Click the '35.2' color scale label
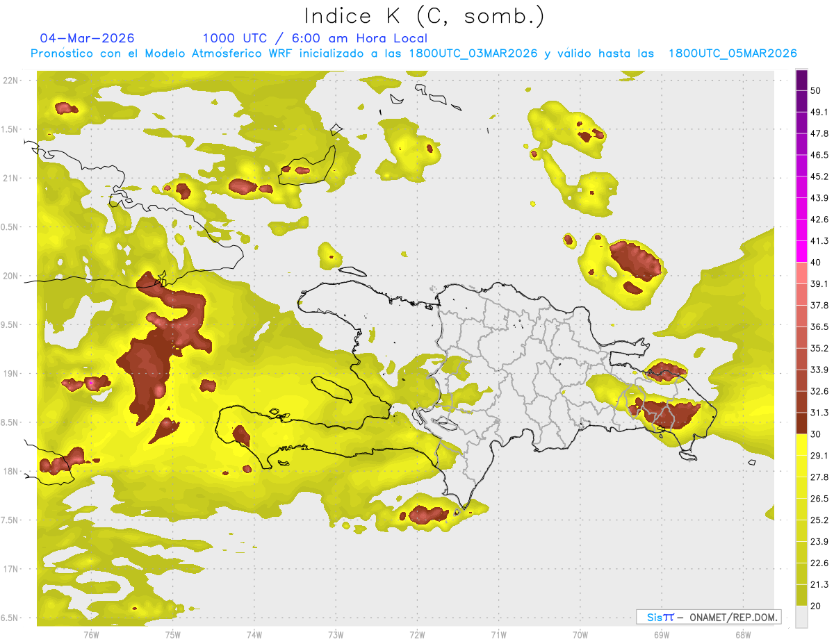The width and height of the screenshot is (834, 644). (819, 349)
